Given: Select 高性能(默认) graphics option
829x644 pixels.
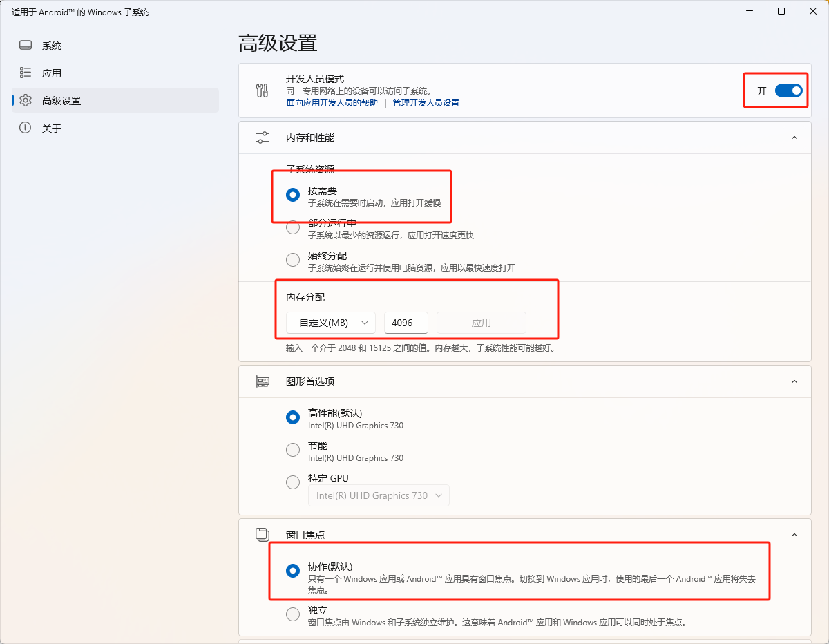Looking at the screenshot, I should [x=293, y=418].
